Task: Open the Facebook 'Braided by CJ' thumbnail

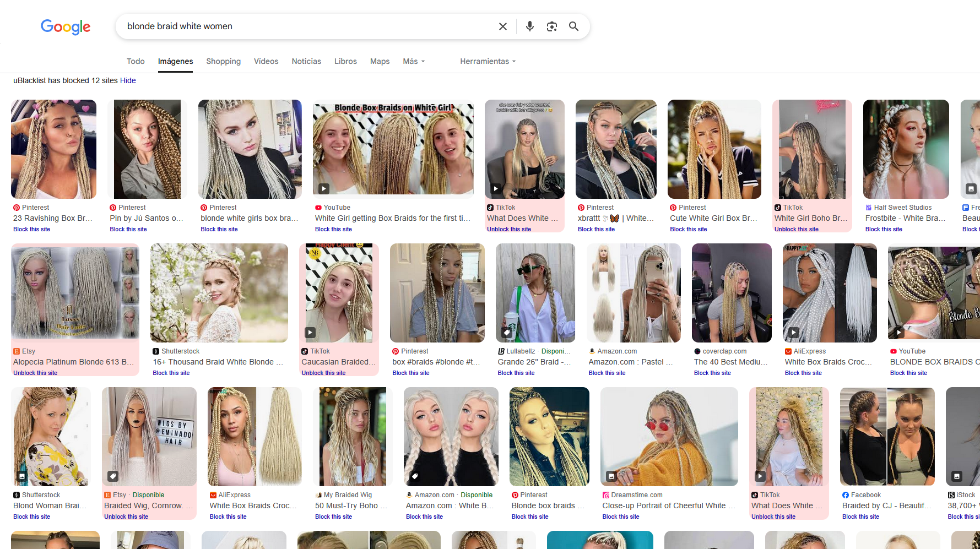Action: 887,437
